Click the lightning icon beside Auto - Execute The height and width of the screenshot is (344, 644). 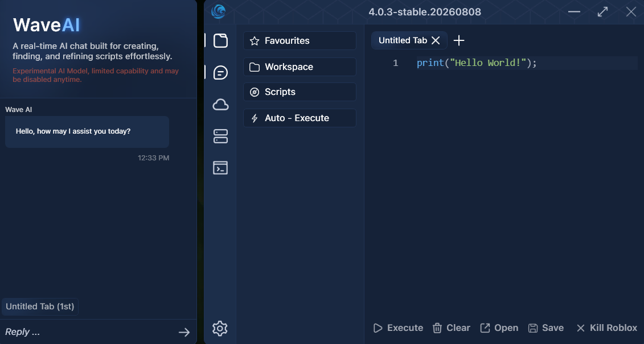(x=255, y=118)
